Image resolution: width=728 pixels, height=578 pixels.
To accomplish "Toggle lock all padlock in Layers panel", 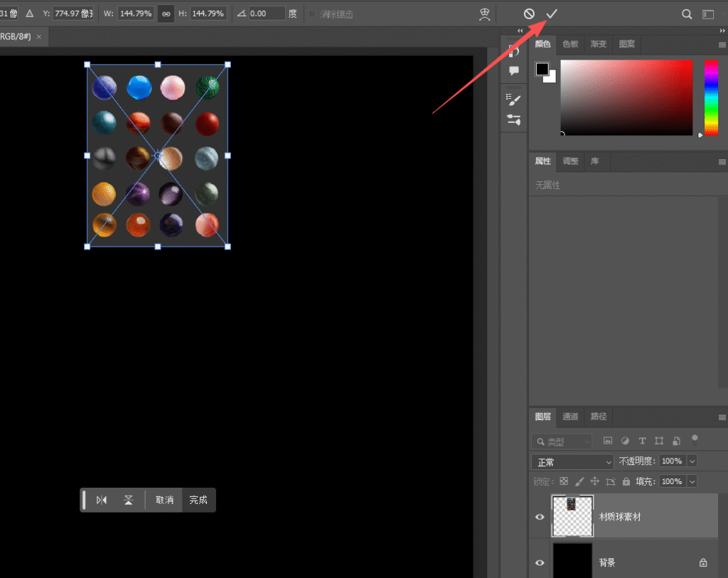I will pos(626,481).
